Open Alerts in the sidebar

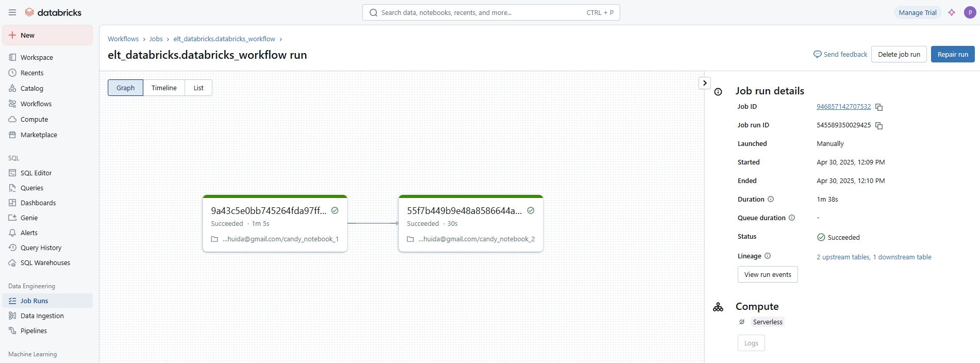click(x=47, y=233)
